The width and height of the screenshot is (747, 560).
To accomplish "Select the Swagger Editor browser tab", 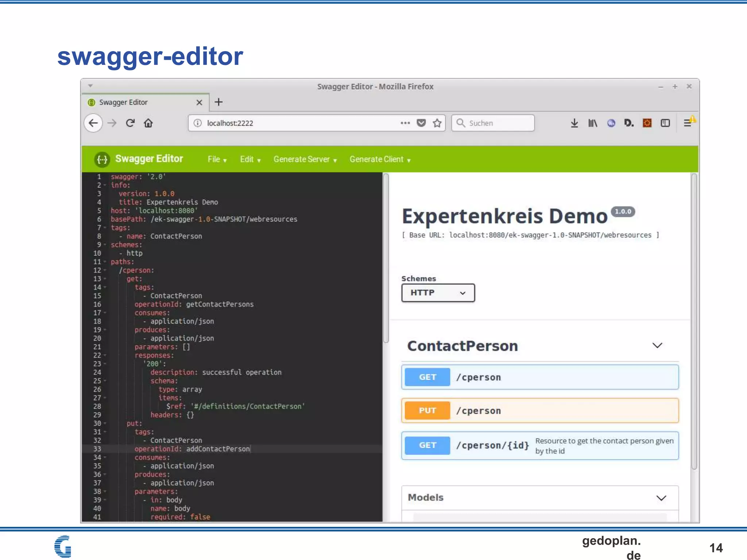I will point(146,102).
